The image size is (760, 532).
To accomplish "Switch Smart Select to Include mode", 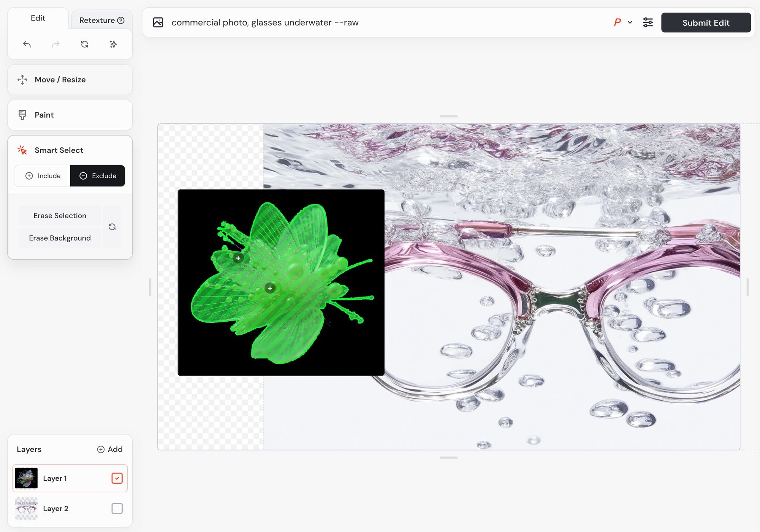I will [x=43, y=176].
